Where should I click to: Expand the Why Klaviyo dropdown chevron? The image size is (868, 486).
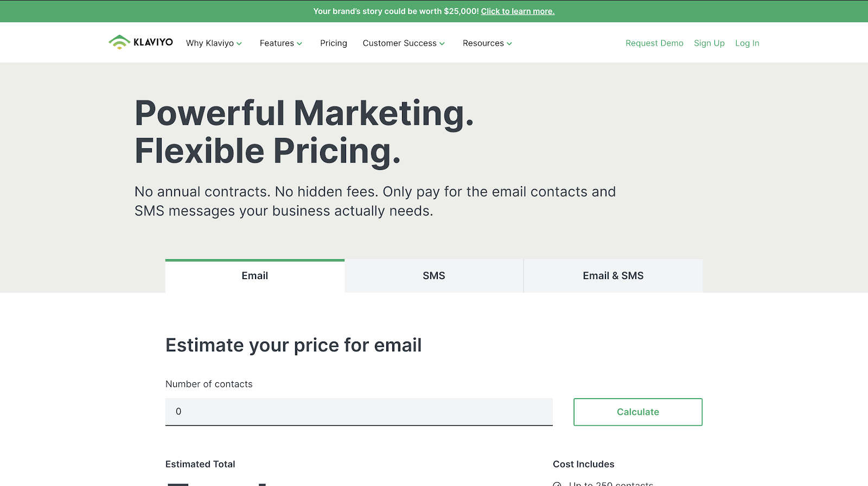tap(239, 43)
